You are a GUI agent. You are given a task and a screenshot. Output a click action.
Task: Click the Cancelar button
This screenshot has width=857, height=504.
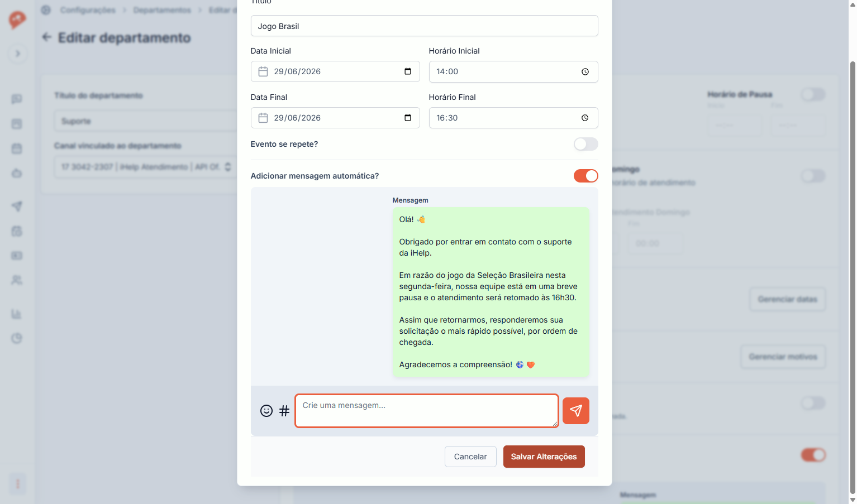[470, 457]
